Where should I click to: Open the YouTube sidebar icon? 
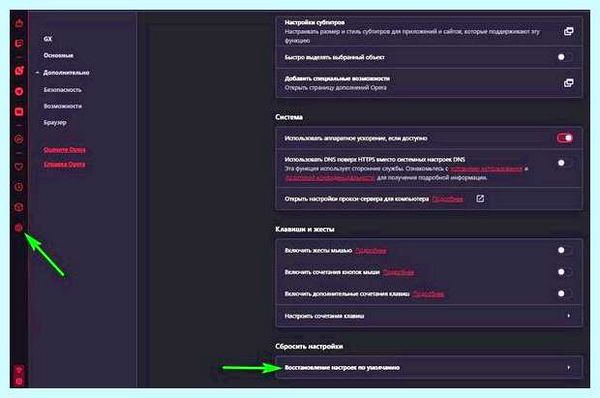click(x=19, y=112)
